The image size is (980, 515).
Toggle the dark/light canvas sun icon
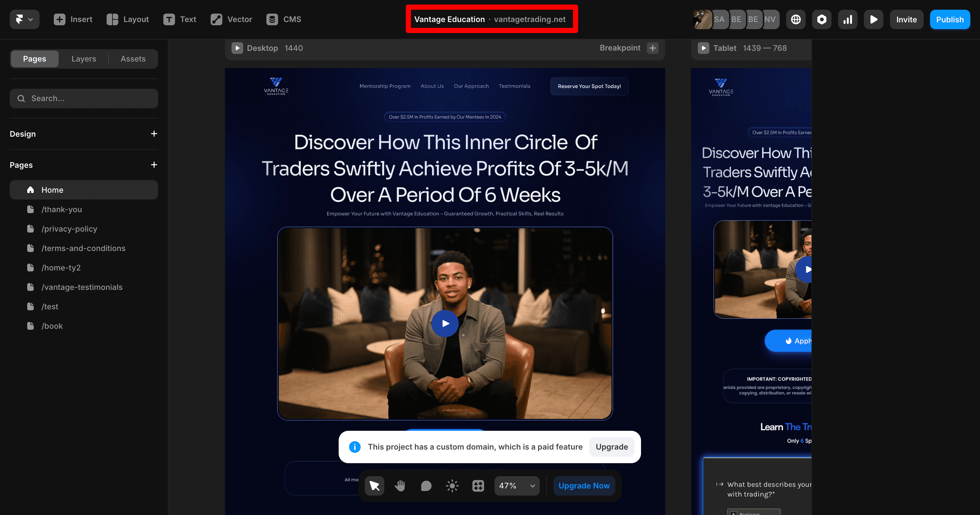[452, 486]
